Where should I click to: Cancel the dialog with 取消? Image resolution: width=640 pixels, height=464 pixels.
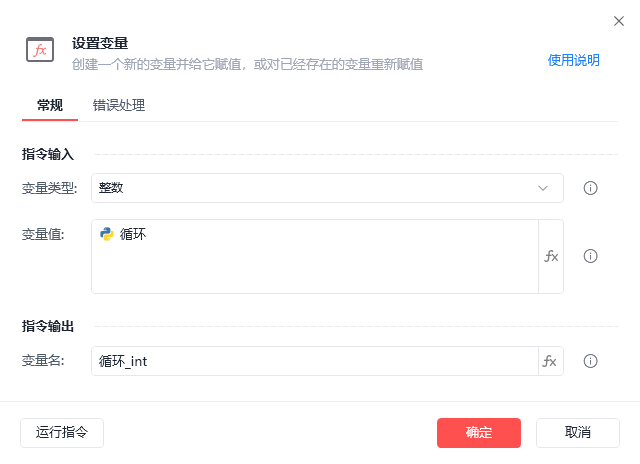tap(577, 432)
